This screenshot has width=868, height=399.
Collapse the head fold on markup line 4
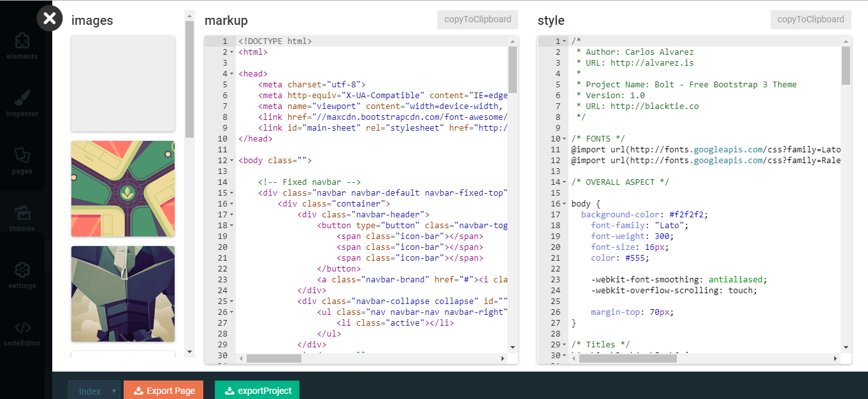231,74
